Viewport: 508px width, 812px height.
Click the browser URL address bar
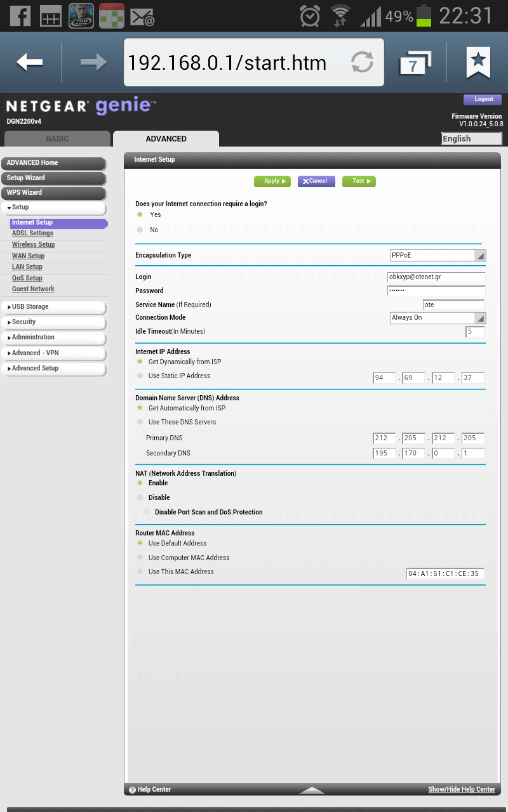pyautogui.click(x=254, y=62)
